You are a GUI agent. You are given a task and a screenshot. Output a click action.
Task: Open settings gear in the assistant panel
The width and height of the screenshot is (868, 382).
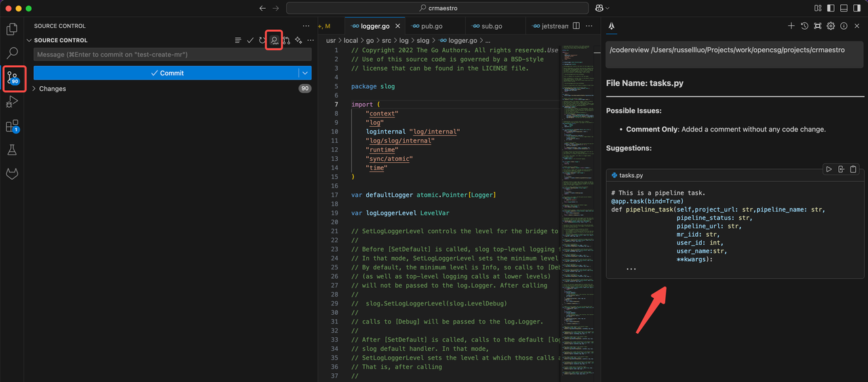pyautogui.click(x=831, y=26)
